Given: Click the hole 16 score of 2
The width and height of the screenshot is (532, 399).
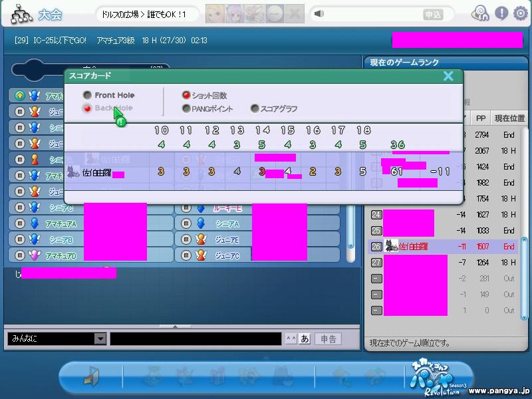Looking at the screenshot, I should [x=313, y=172].
